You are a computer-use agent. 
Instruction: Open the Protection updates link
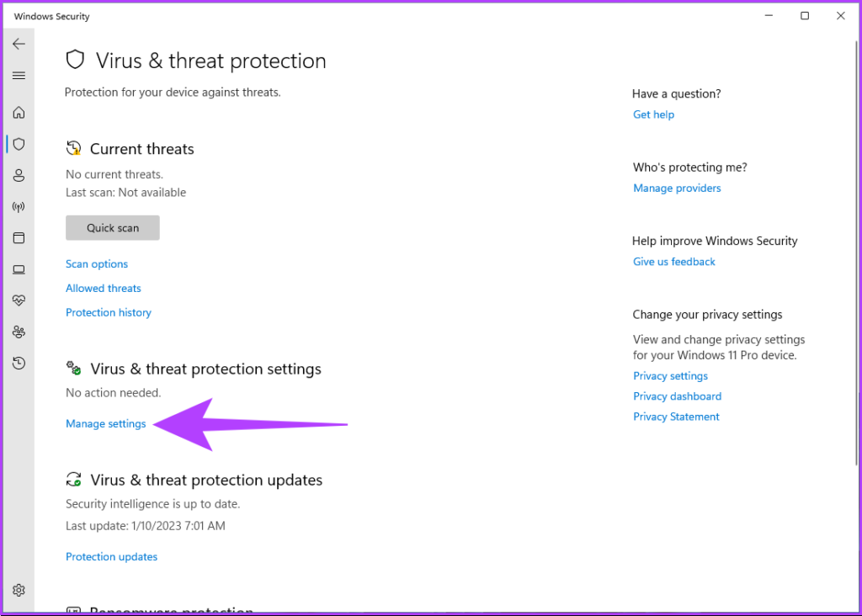(112, 557)
